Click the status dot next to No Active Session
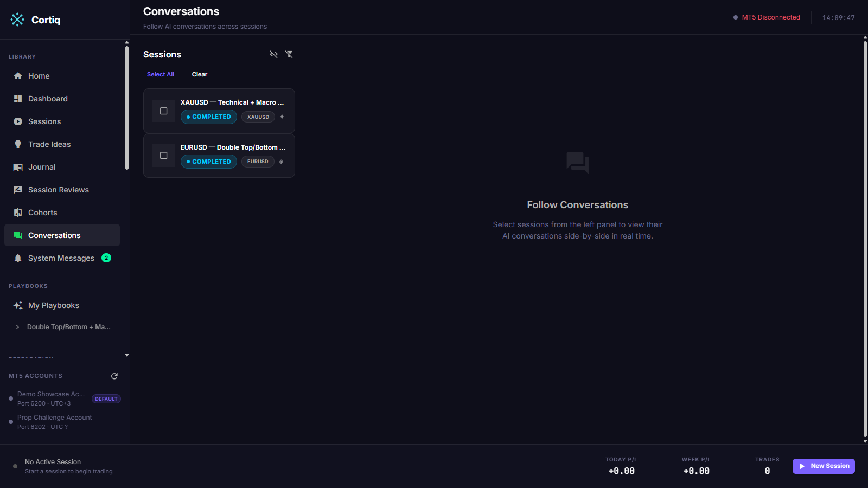Screen dimensions: 868x488 tap(15, 466)
